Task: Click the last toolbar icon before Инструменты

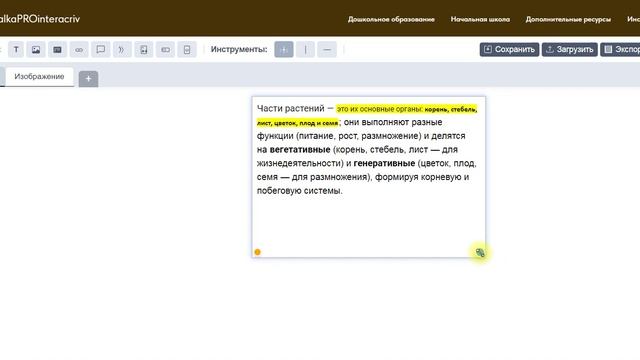Action: pos(187,49)
